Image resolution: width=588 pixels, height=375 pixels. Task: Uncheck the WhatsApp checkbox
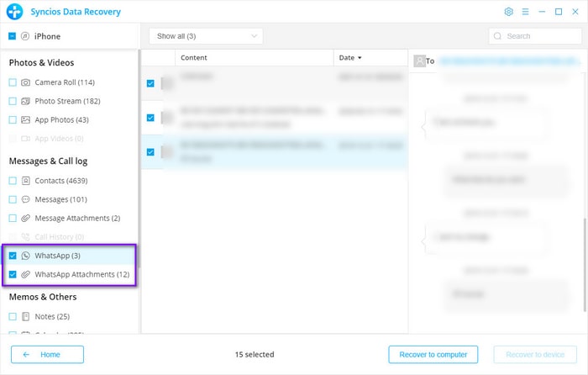(x=13, y=256)
